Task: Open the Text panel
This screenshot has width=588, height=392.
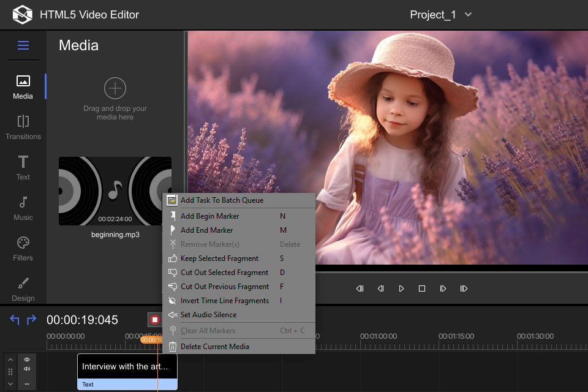Action: [x=23, y=168]
